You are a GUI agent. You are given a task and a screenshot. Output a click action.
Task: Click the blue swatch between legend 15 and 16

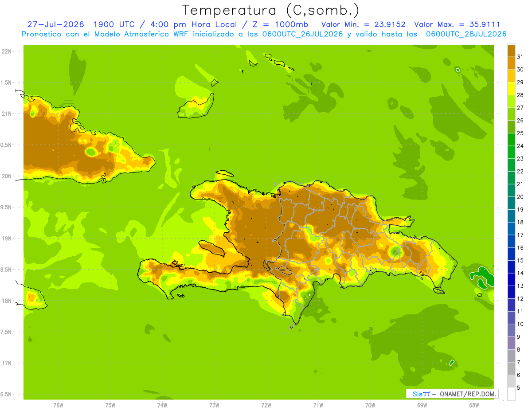click(x=511, y=254)
